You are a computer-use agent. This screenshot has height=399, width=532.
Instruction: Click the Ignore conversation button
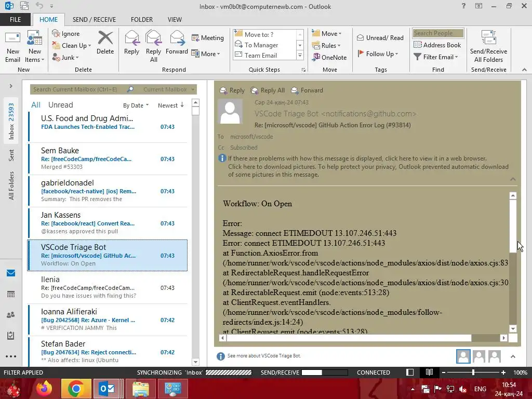(66, 34)
